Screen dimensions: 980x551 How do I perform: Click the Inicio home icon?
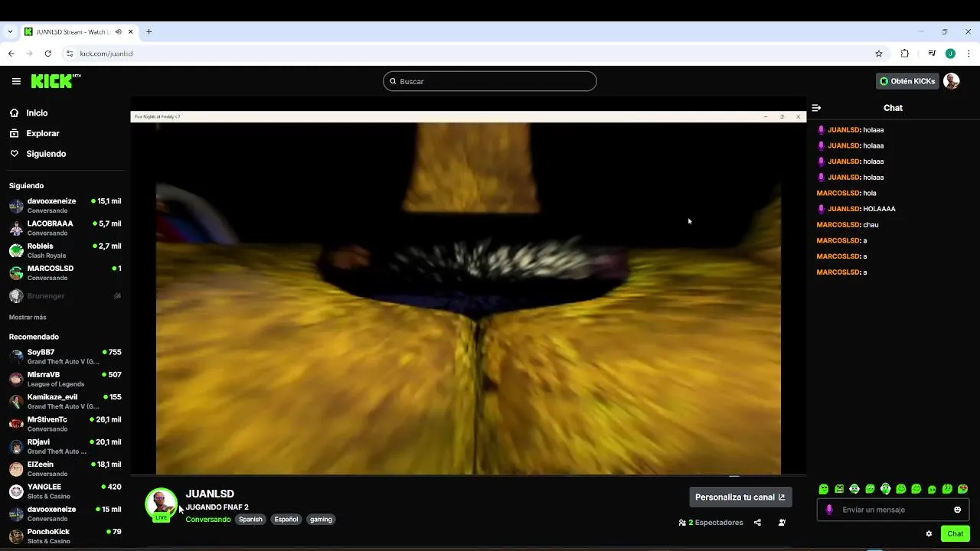coord(15,113)
